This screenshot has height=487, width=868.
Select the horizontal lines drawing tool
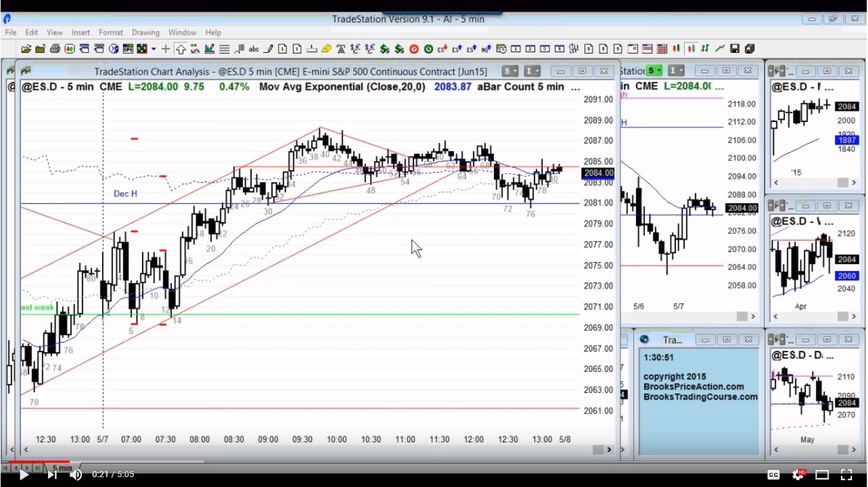(x=225, y=49)
